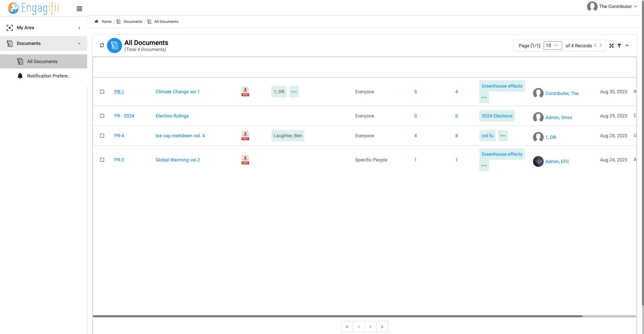Screen dimensions: 644x334
Task: Collapse the Documents sidebar section
Action: pos(44,43)
